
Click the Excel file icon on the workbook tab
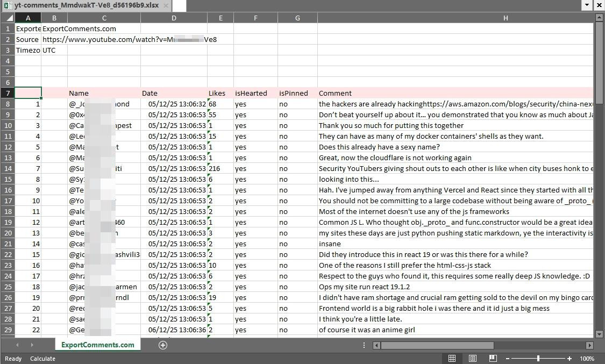click(x=6, y=5)
